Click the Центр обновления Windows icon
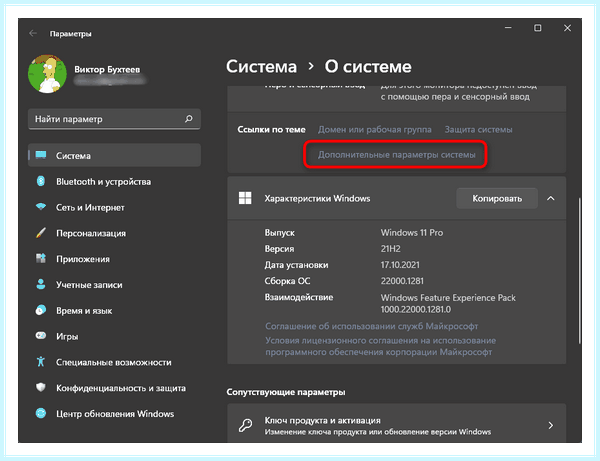600x461 pixels. click(x=41, y=413)
